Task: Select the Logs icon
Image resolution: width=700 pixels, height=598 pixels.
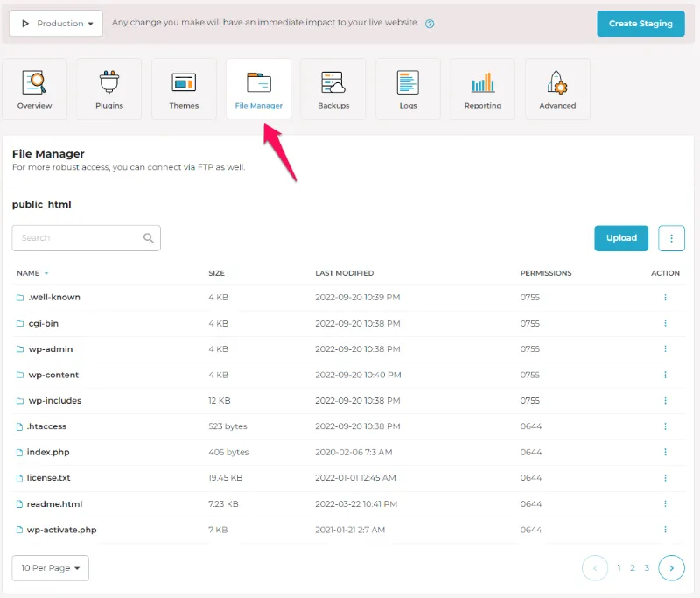Action: 408,88
